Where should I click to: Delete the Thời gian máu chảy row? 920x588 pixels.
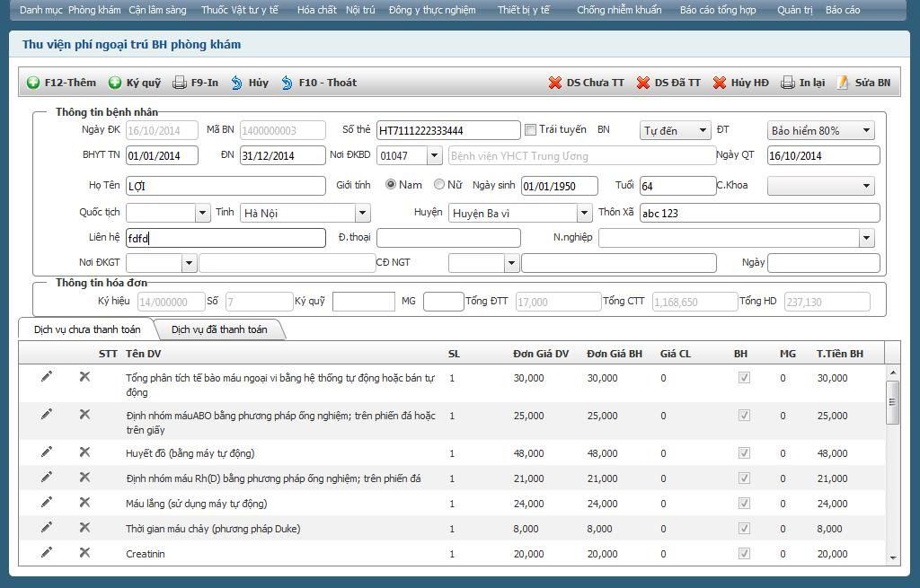point(84,527)
